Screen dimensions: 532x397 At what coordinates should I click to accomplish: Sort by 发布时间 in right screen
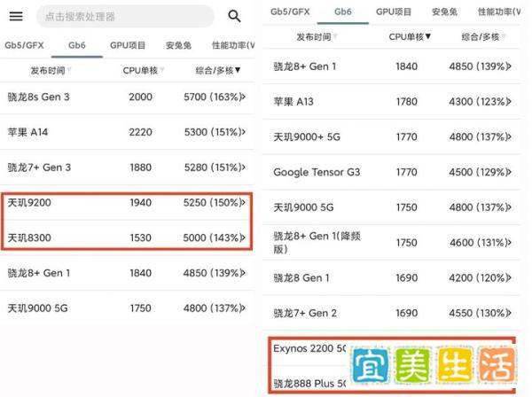(317, 36)
